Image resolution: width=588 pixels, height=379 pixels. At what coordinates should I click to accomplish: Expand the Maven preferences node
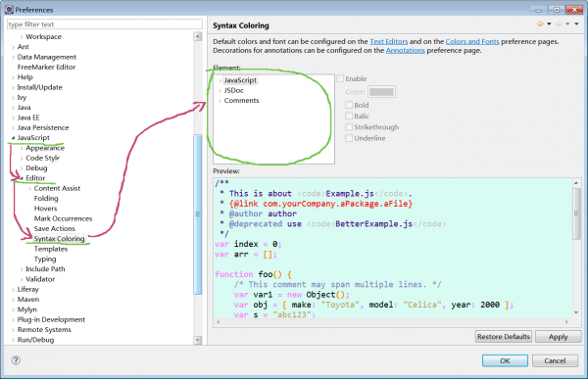tap(13, 300)
